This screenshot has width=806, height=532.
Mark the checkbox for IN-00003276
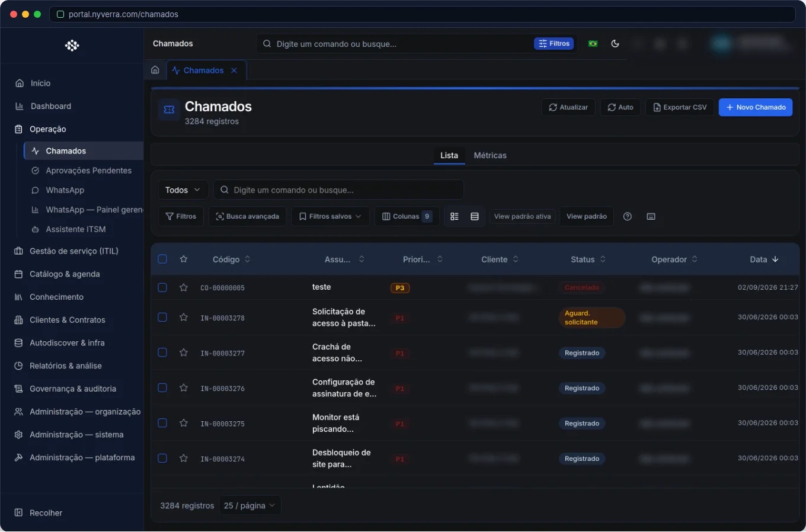[x=162, y=388]
